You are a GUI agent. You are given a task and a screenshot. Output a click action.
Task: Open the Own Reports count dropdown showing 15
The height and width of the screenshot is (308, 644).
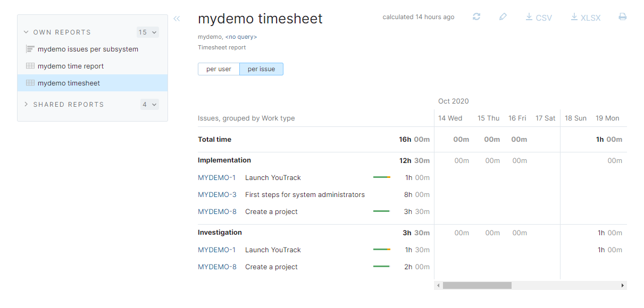[x=148, y=32]
